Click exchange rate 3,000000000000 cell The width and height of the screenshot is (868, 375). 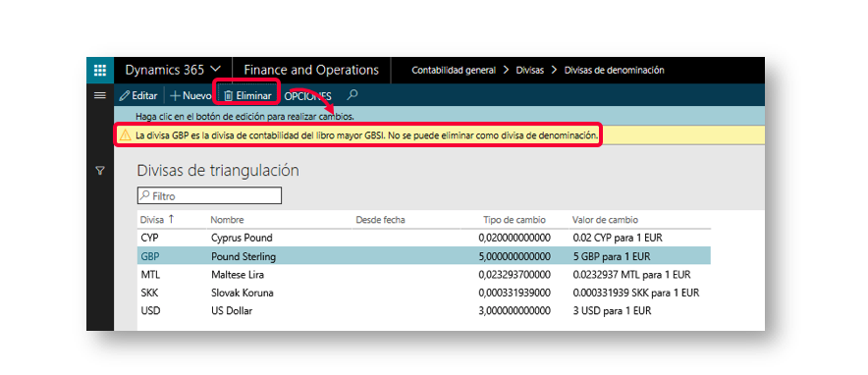click(515, 311)
